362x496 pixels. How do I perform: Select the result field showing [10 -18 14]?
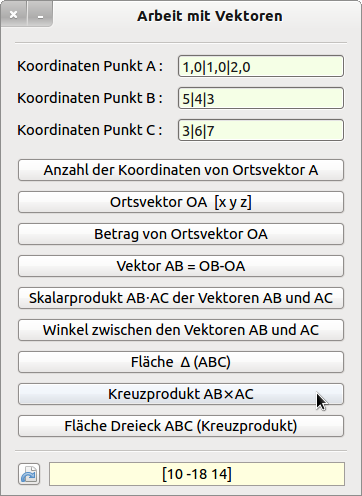click(197, 474)
